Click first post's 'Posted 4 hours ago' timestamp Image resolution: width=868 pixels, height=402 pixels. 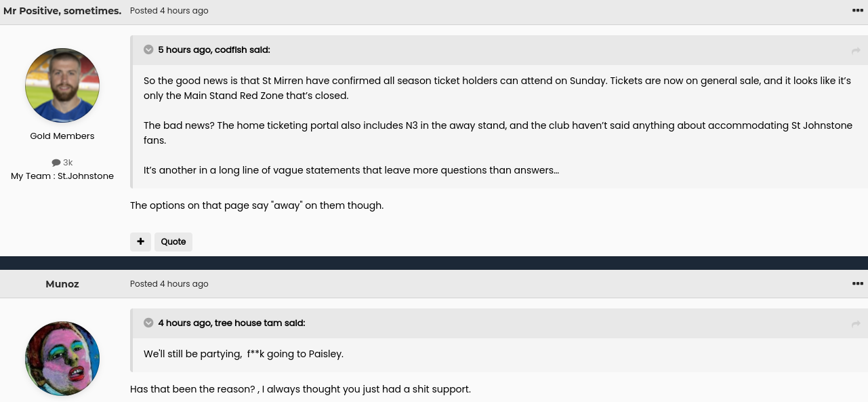pyautogui.click(x=169, y=11)
